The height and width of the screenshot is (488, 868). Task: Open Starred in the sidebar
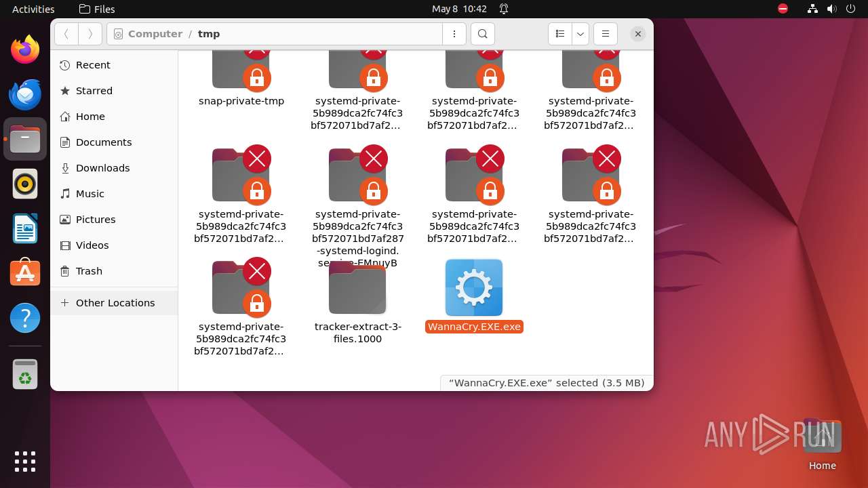click(114, 91)
